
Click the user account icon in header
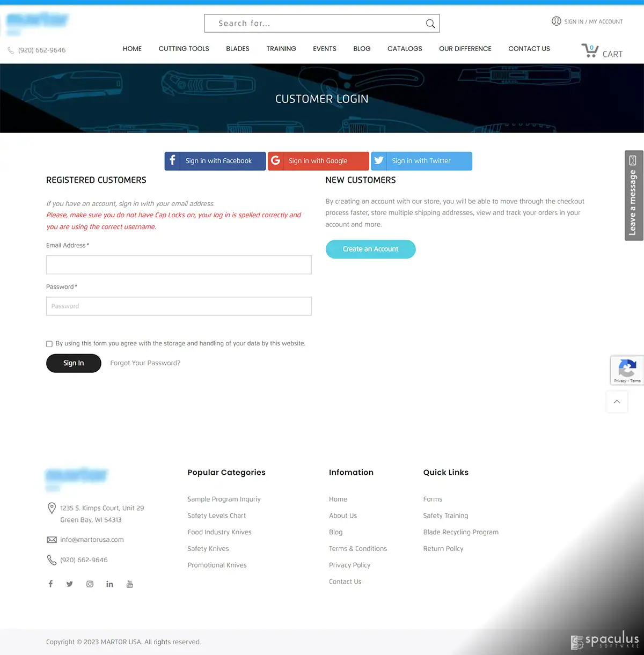pos(557,21)
